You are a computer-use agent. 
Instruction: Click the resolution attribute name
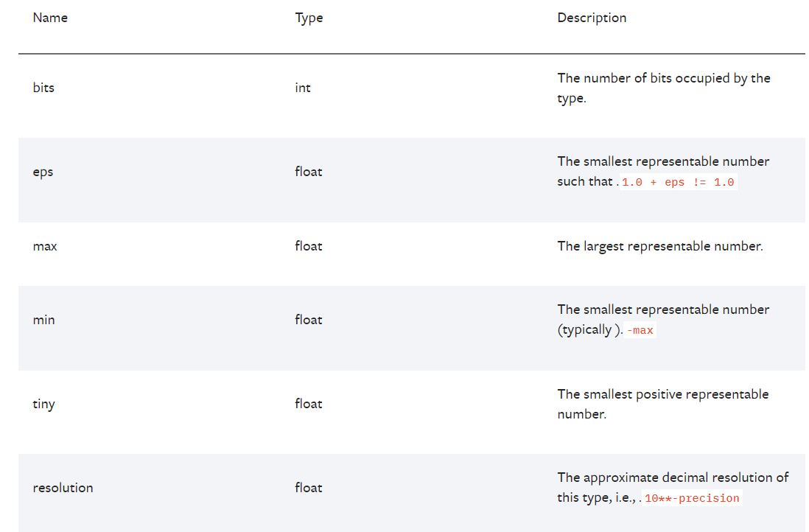point(63,488)
